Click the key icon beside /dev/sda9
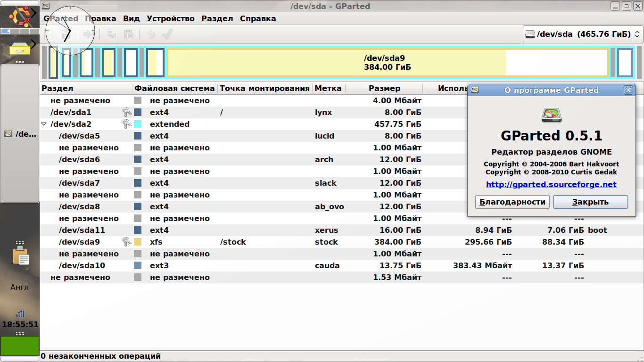The image size is (644, 362). 126,242
